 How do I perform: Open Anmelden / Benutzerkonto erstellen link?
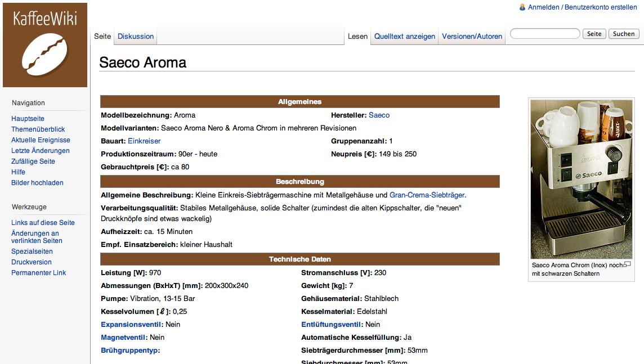tap(583, 7)
